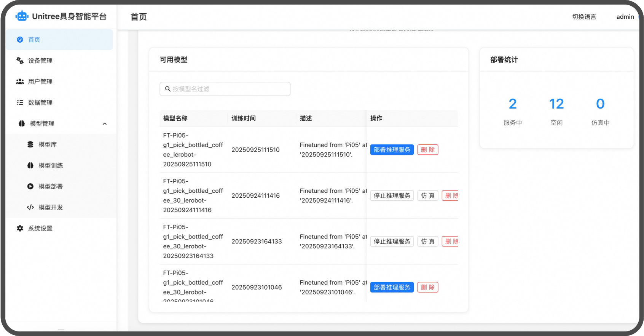Click the brain icon for 模型训练

point(30,165)
